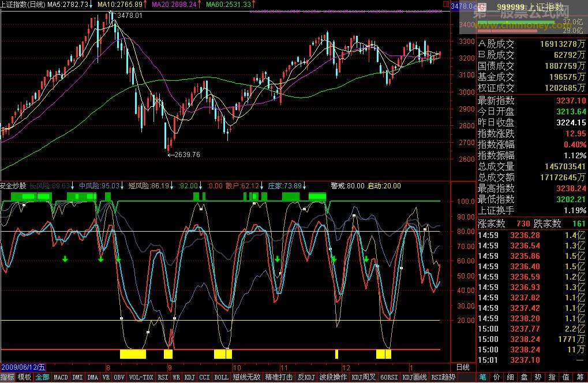The width and height of the screenshot is (588, 383).
Task: Switch to the 价 tab in side panel
Action: pyautogui.click(x=496, y=377)
